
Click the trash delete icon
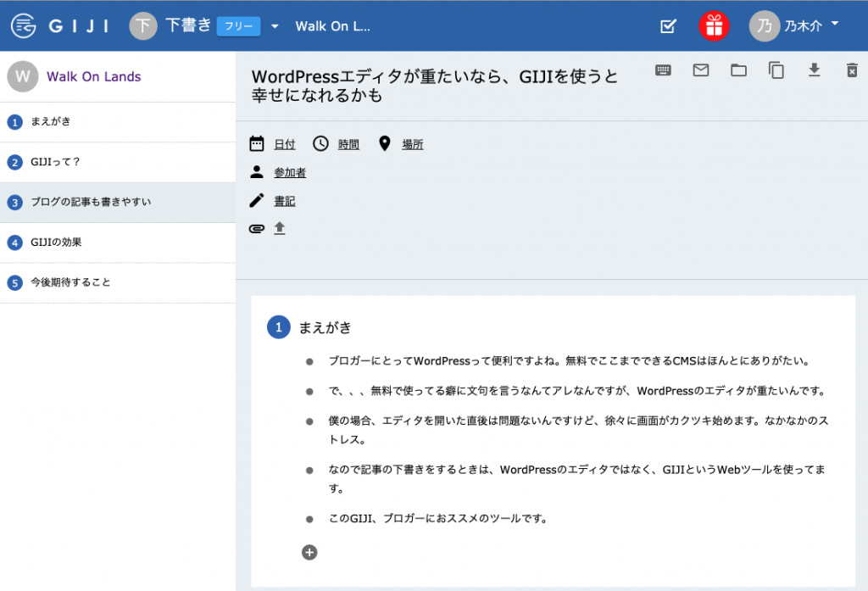coord(852,70)
